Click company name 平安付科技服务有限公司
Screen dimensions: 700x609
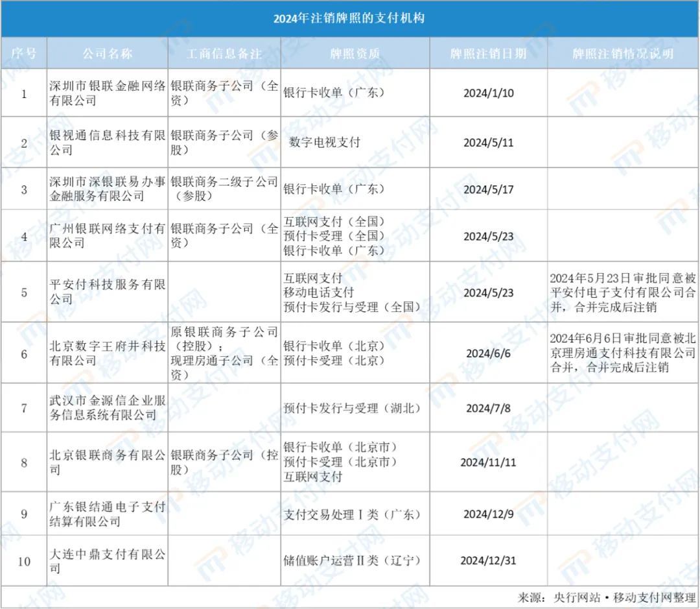(107, 292)
